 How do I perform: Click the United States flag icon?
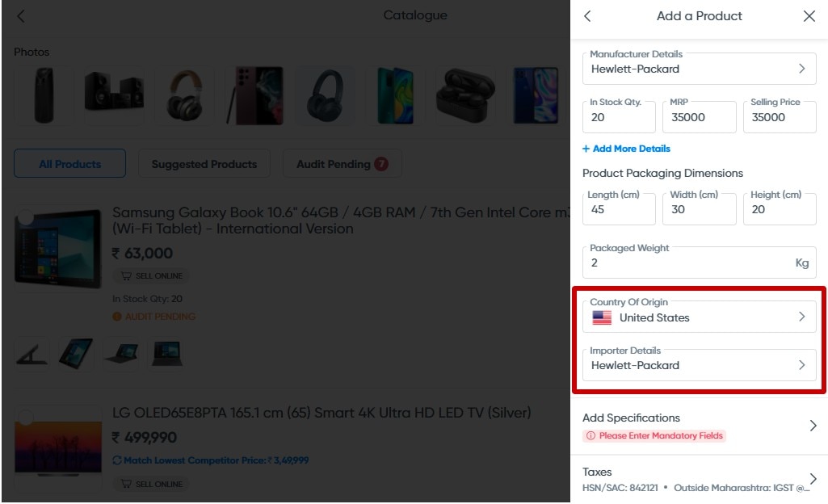(603, 317)
